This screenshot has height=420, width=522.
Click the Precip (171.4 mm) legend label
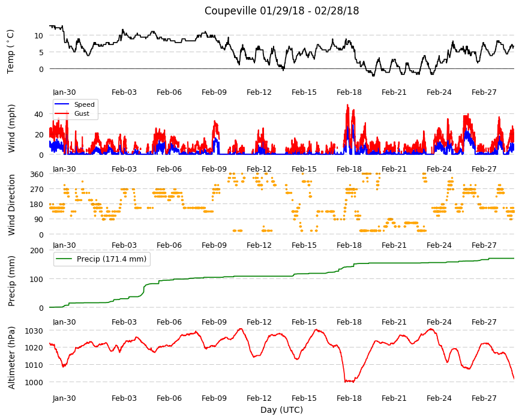112,259
